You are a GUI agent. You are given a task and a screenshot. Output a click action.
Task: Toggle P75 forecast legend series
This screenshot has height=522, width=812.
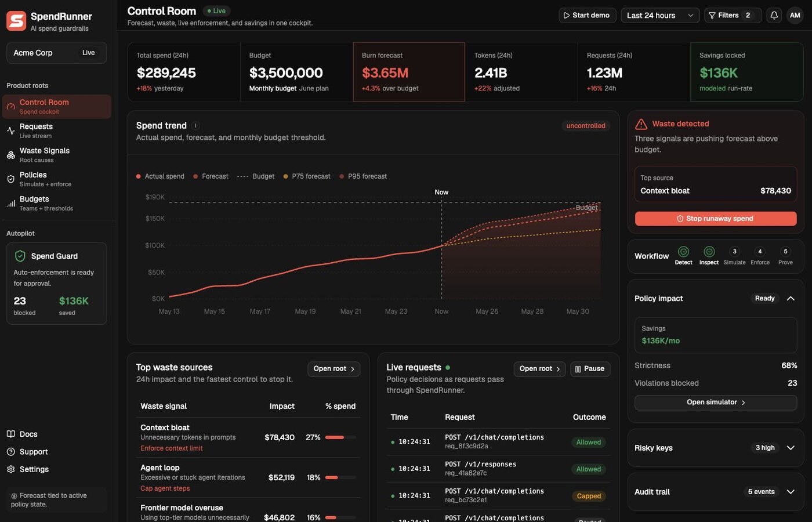pos(307,176)
